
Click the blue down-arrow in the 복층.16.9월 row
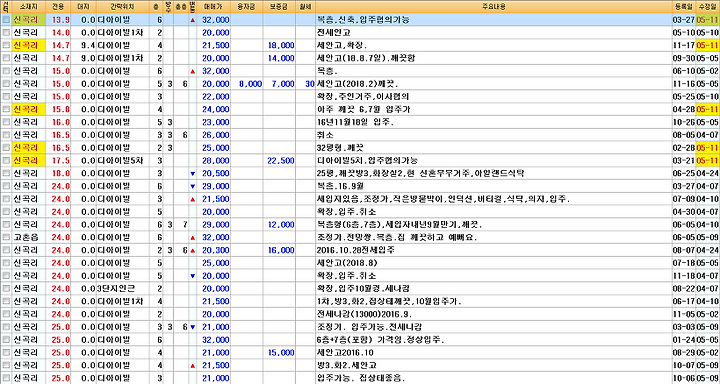click(x=192, y=186)
